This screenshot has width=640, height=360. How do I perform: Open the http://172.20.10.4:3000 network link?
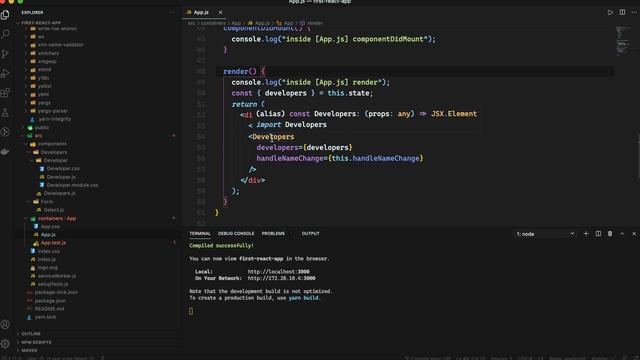click(x=281, y=278)
